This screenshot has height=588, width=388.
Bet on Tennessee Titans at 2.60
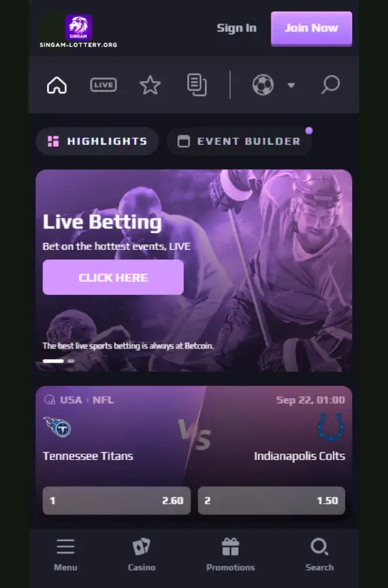coord(117,501)
